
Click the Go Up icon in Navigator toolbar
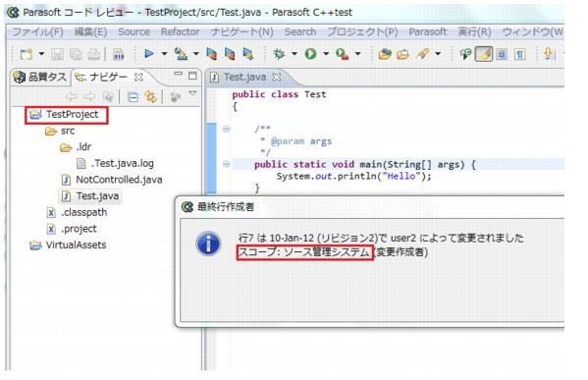(108, 97)
